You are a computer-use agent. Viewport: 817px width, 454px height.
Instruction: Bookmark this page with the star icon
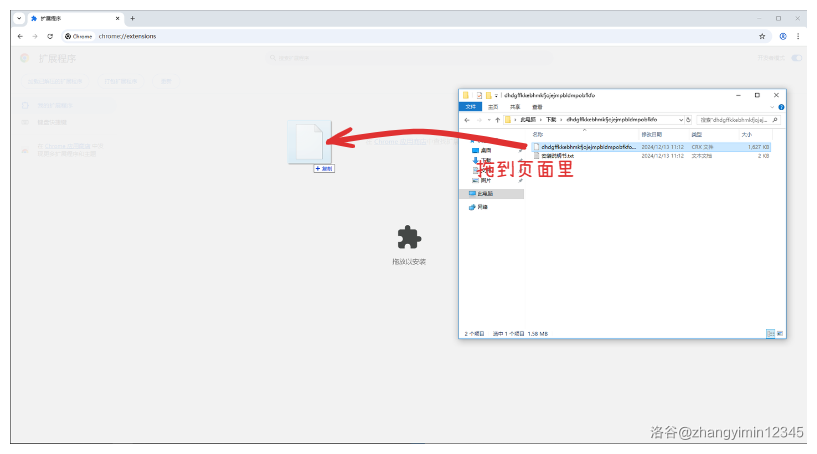click(762, 36)
